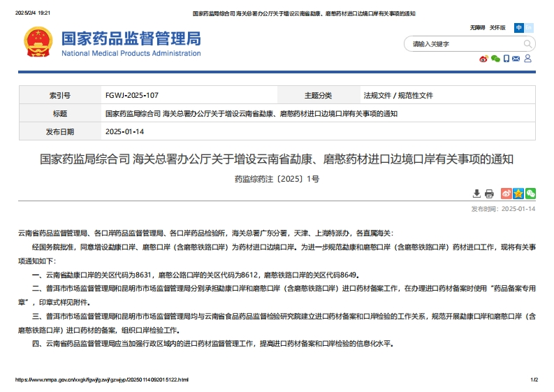Enable 无障碍 accessibility mode
This screenshot has height=392, width=554.
[477, 28]
